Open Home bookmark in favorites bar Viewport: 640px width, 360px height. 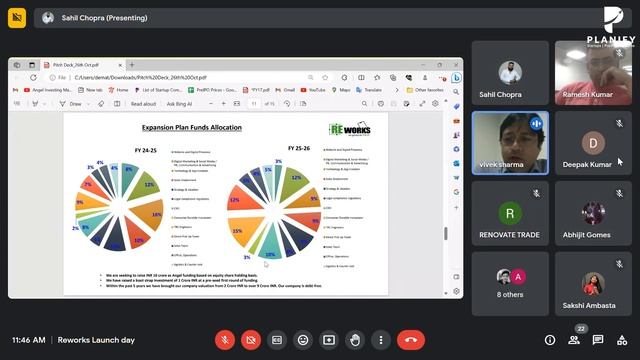[118, 90]
